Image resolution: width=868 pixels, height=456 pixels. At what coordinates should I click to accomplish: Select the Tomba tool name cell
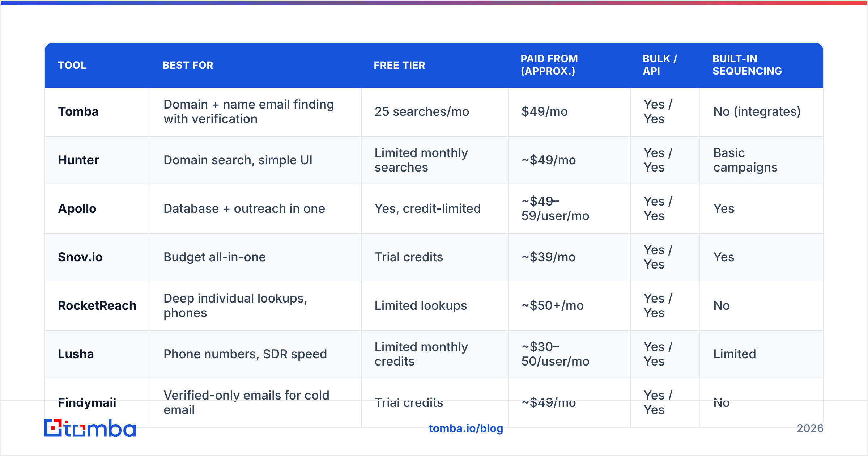coord(78,111)
